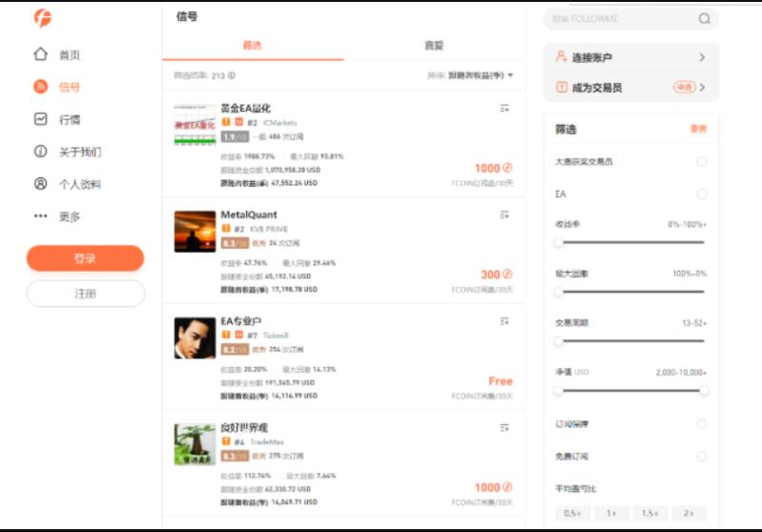
Task: Click the 8.3 rating badge under 良好世界观
Action: click(236, 456)
